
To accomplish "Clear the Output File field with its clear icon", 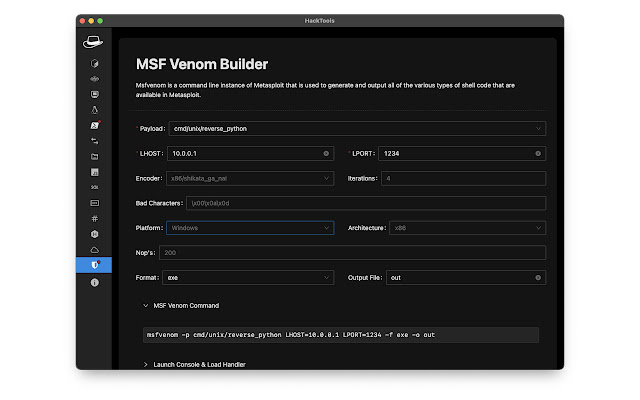I will point(538,278).
